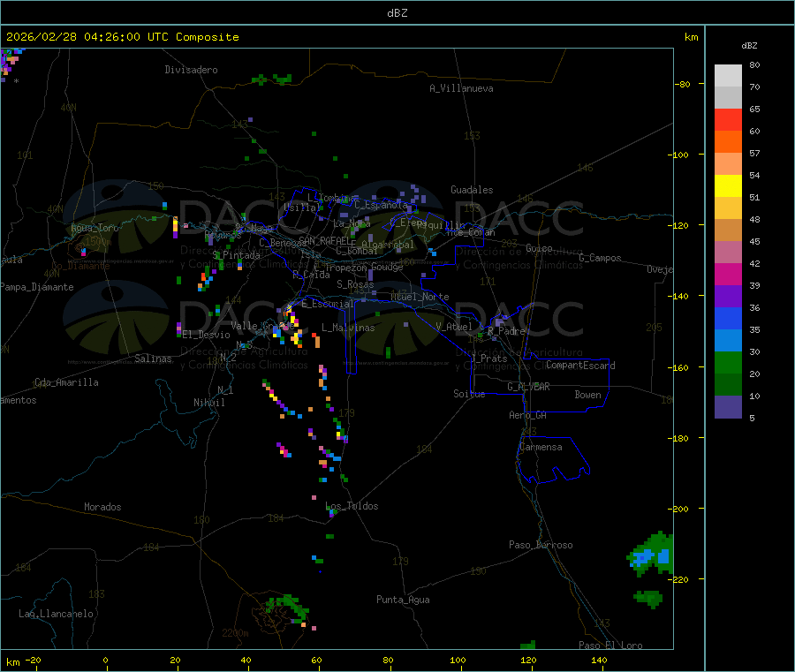Click the L_Malvinas location label
795x672 pixels.
pyautogui.click(x=348, y=328)
